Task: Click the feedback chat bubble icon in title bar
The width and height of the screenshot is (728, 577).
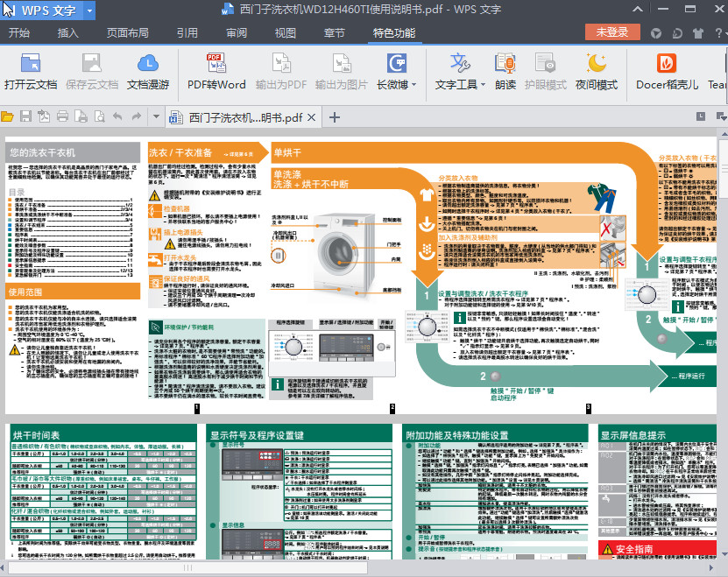Action: 677,33
